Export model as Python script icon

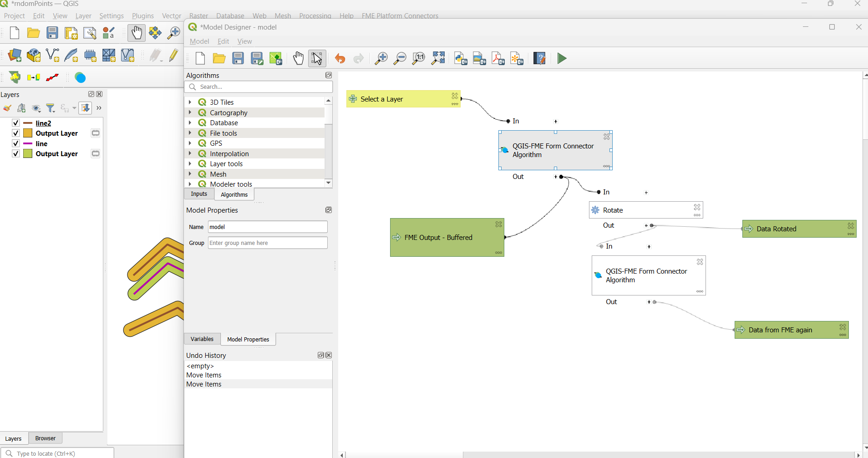[461, 59]
